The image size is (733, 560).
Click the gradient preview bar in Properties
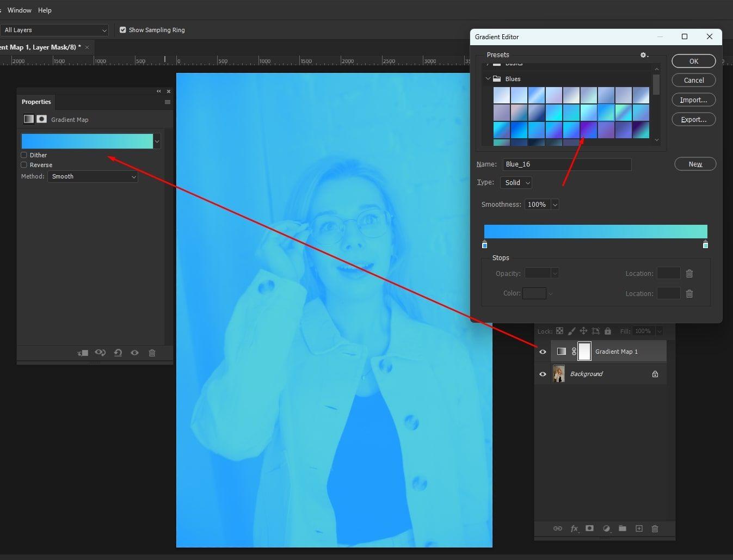[x=87, y=141]
